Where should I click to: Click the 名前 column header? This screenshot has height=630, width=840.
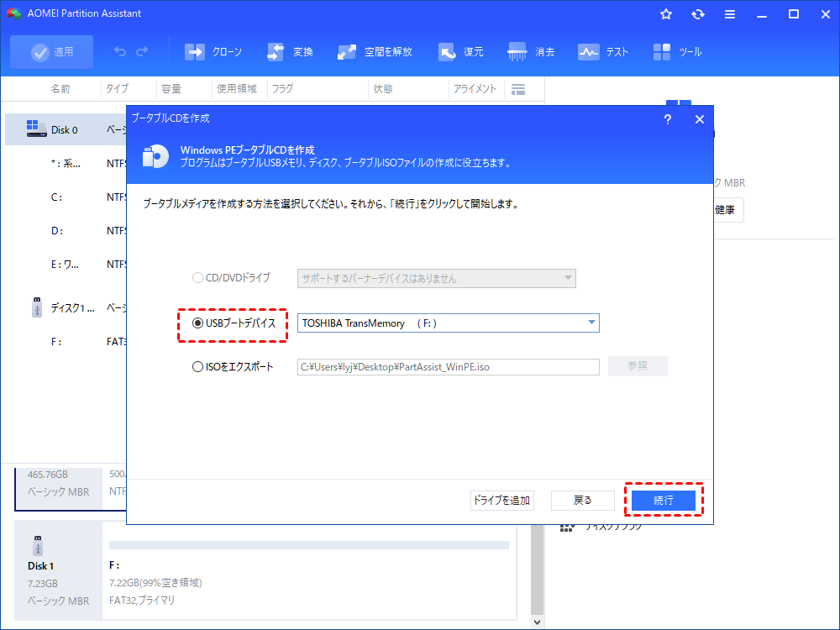pyautogui.click(x=60, y=89)
